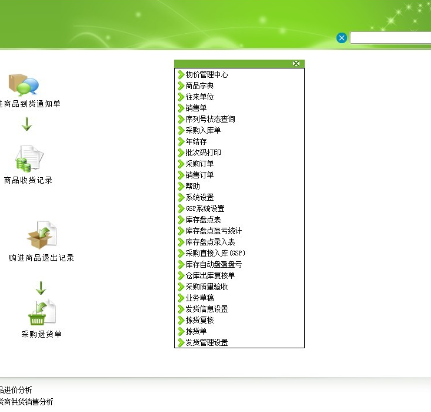Pick the 拣货复核 entry
431x412 pixels.
point(200,320)
